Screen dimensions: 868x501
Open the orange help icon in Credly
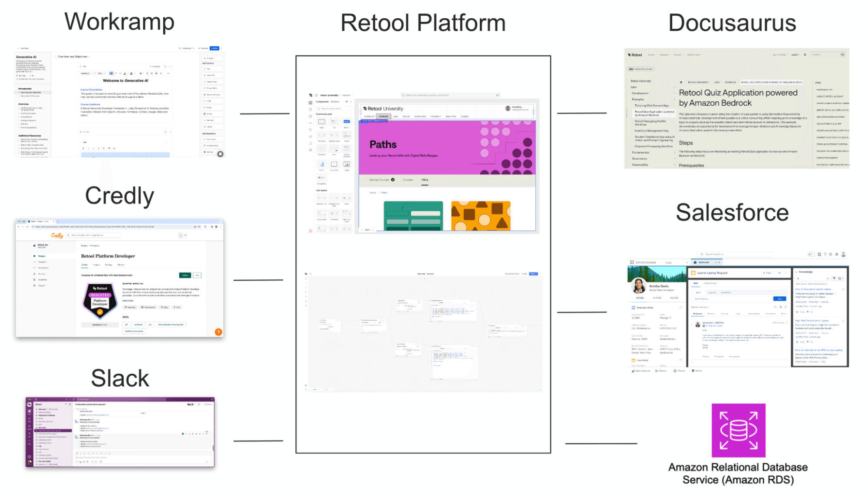(x=218, y=332)
